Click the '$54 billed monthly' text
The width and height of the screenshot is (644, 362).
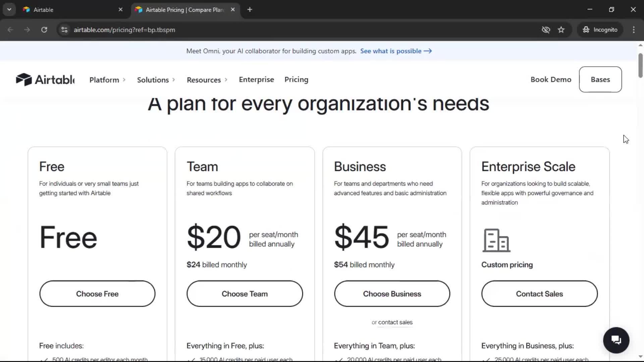[364, 264]
